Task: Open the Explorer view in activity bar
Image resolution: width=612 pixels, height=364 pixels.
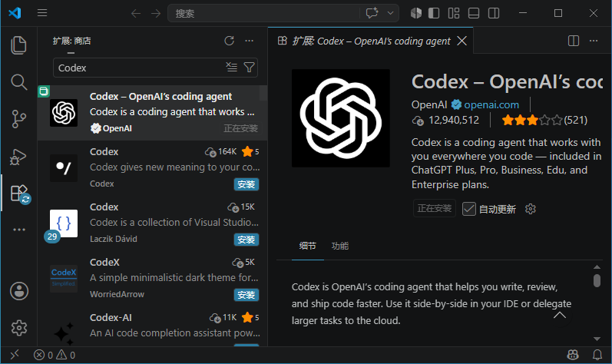Action: tap(18, 45)
